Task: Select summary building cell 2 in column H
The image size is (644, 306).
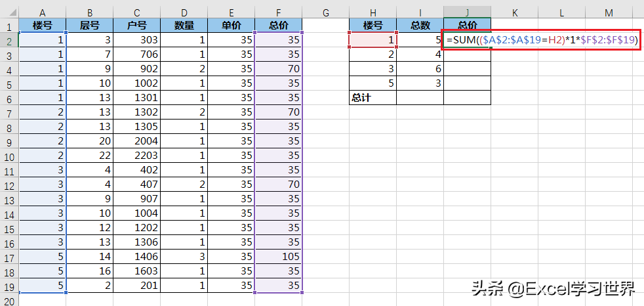Action: tap(373, 55)
